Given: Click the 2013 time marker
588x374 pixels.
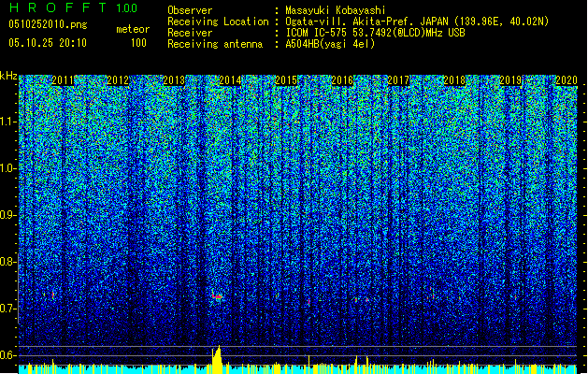Looking at the screenshot, I should 174,80.
